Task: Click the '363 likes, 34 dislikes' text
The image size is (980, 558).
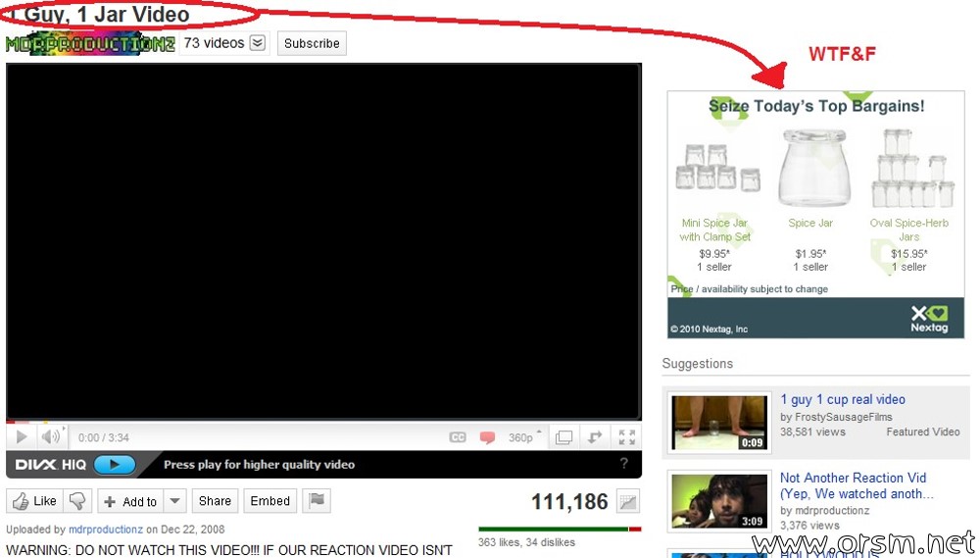Action: [526, 542]
